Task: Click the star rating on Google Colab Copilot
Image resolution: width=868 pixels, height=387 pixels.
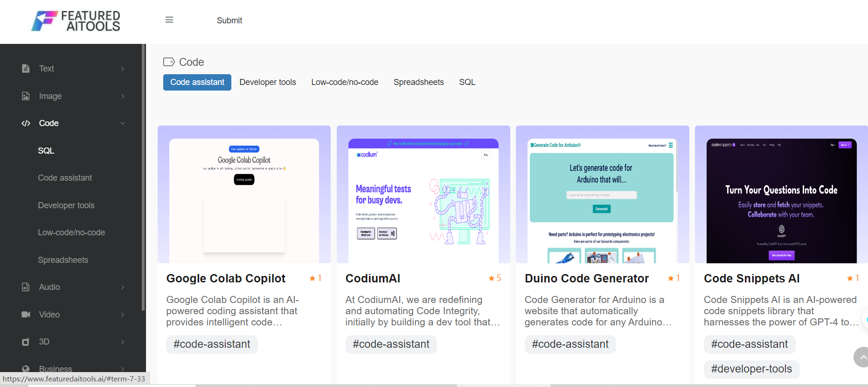Action: pyautogui.click(x=315, y=278)
